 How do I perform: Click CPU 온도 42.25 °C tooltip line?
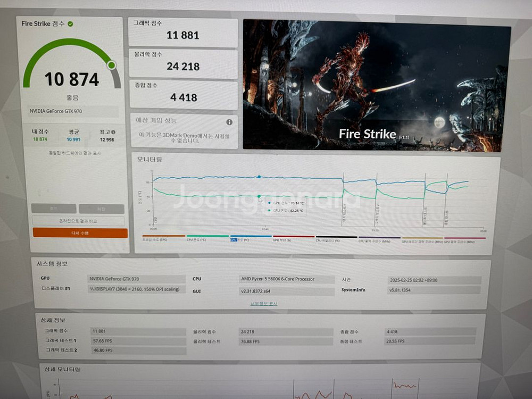pos(286,210)
